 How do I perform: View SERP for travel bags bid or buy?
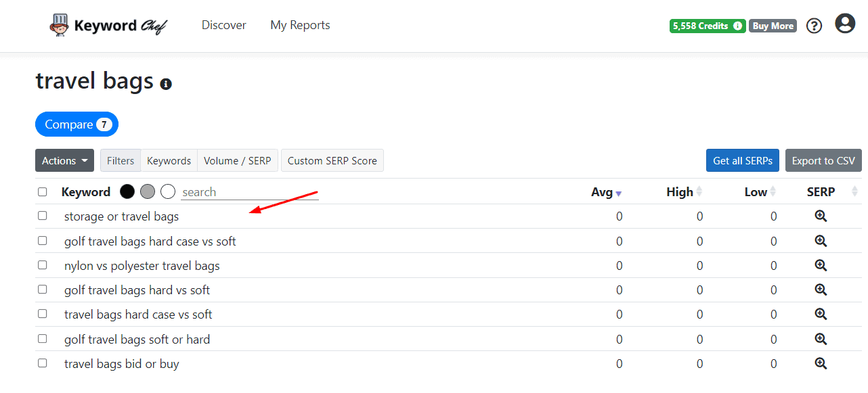821,364
